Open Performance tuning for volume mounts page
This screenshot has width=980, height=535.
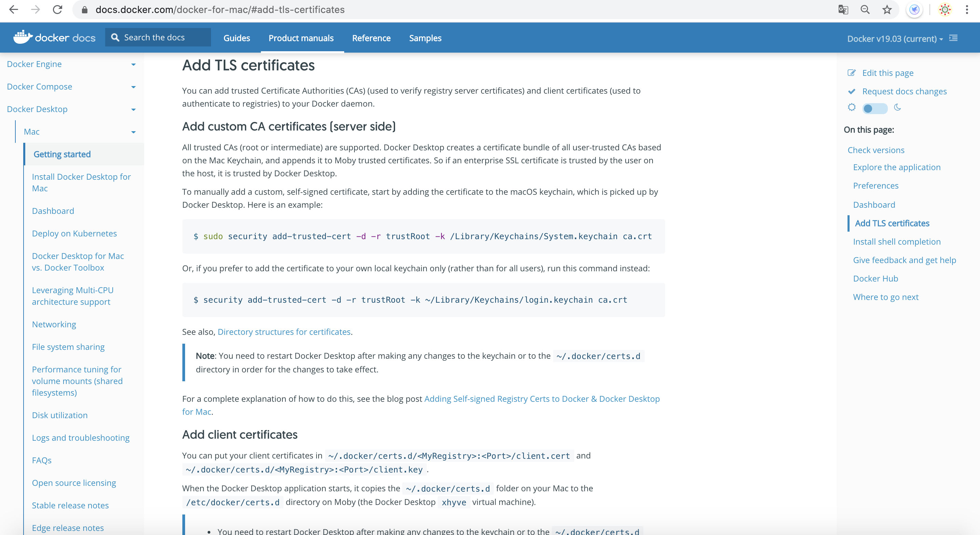pos(77,381)
